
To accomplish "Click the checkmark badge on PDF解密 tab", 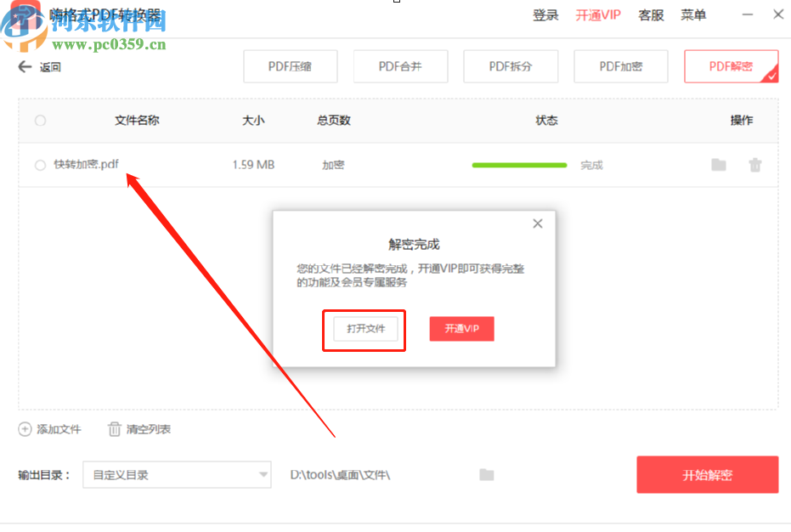I will click(773, 76).
